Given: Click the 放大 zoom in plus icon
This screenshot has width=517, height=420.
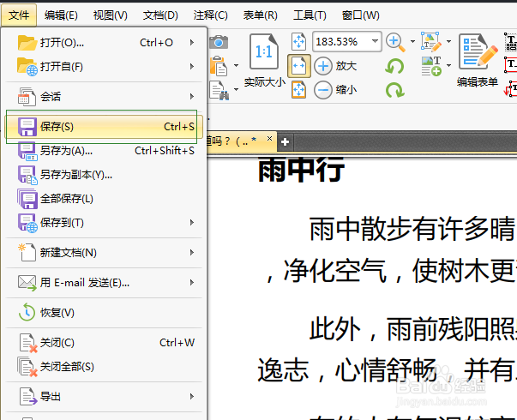Looking at the screenshot, I should tap(323, 66).
